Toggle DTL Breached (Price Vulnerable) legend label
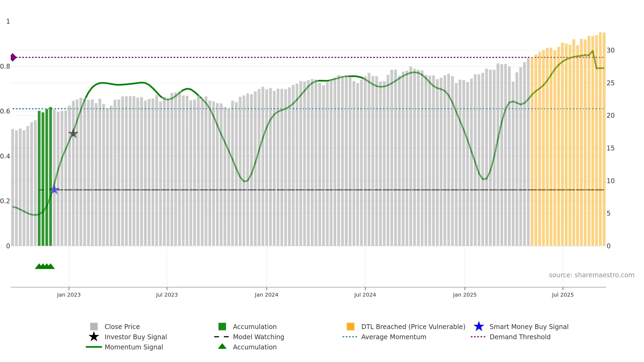 [413, 327]
